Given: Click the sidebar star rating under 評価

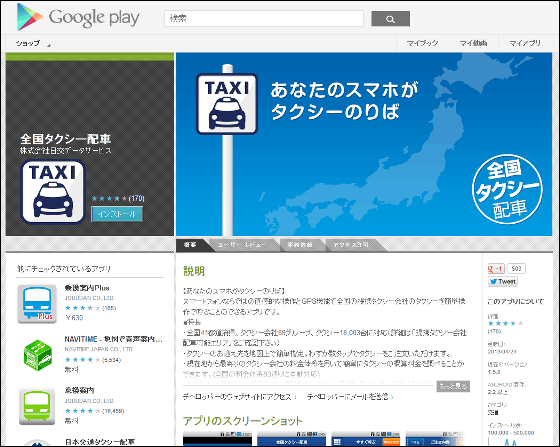Looking at the screenshot, I should click(506, 323).
